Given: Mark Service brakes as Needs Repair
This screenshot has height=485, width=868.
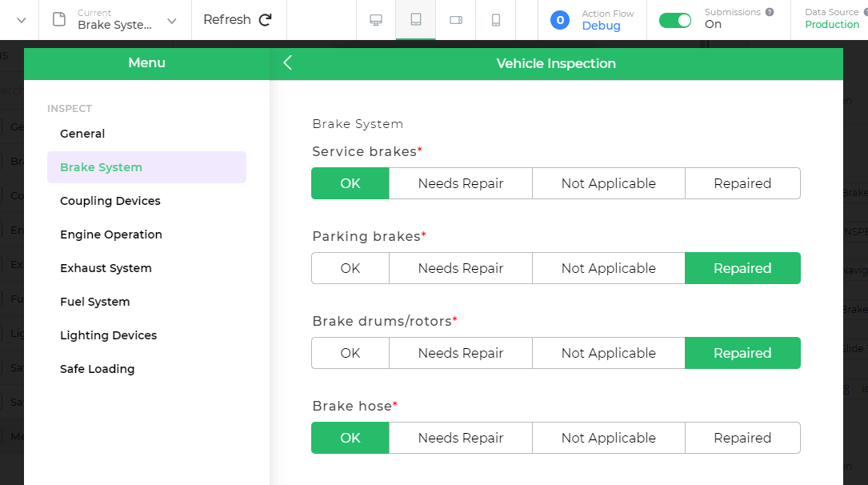Looking at the screenshot, I should tap(461, 183).
